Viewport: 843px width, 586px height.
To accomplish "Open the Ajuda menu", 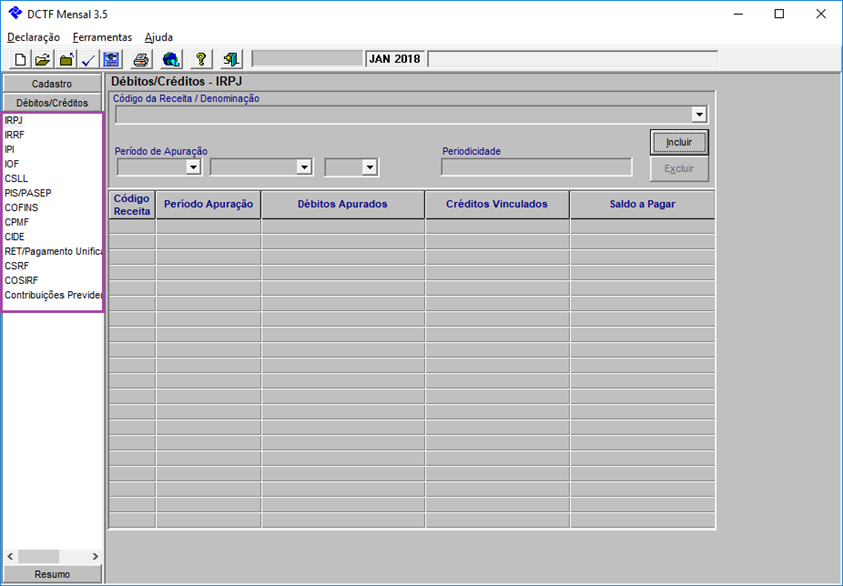I will pyautogui.click(x=159, y=37).
